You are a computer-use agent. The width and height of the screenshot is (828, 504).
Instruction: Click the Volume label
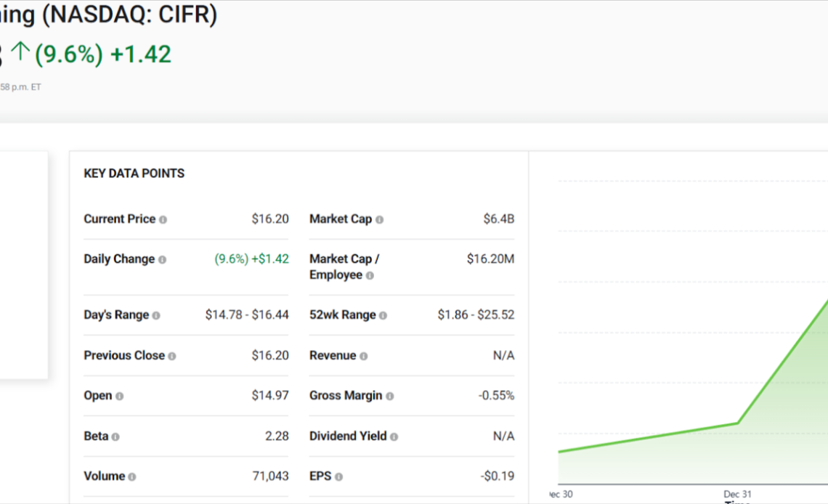[105, 476]
